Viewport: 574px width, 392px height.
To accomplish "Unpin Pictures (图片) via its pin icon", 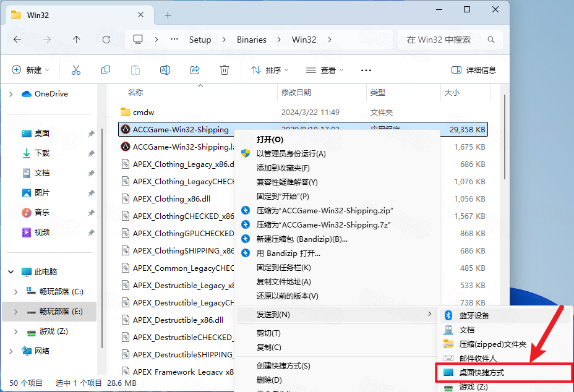I will point(91,194).
